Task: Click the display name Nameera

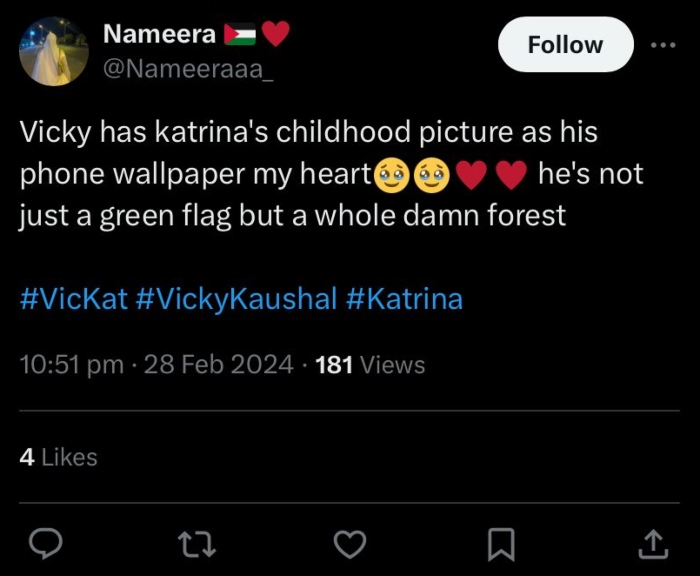Action: [159, 34]
